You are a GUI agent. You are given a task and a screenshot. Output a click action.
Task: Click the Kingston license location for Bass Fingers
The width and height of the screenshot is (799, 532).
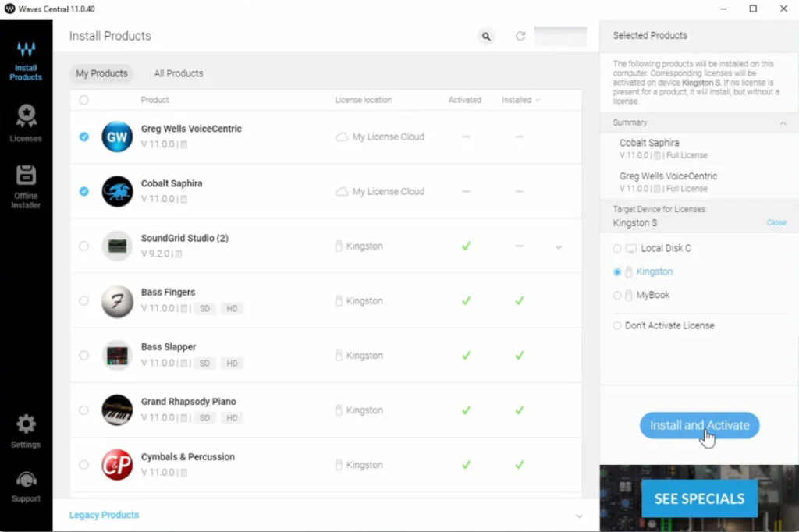pyautogui.click(x=359, y=301)
